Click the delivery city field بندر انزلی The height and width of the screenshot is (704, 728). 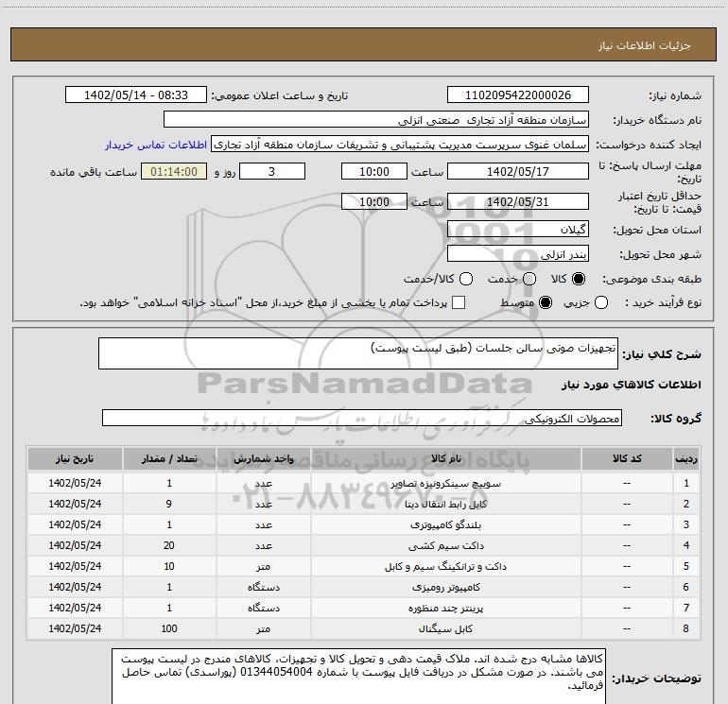(518, 254)
